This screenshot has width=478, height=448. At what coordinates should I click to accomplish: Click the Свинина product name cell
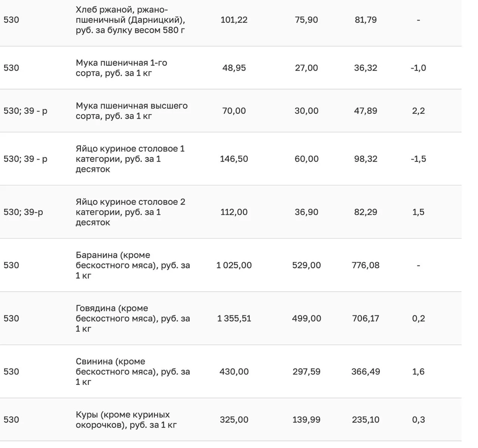point(133,372)
